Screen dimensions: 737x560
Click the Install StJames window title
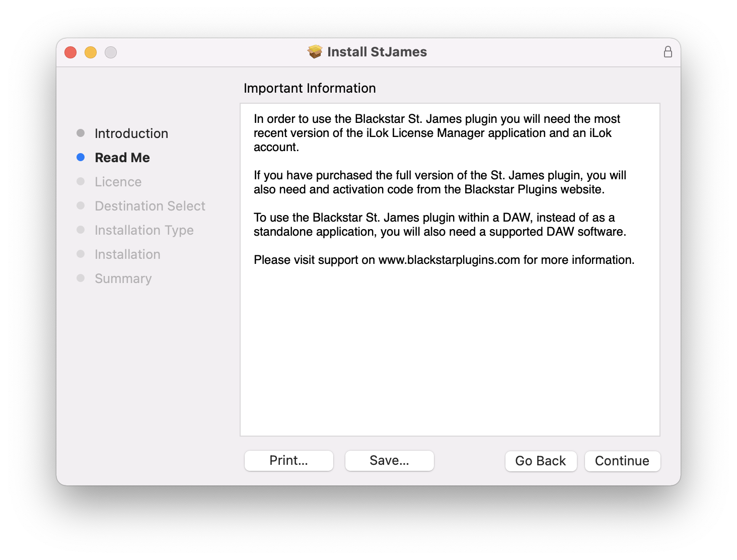coord(377,52)
